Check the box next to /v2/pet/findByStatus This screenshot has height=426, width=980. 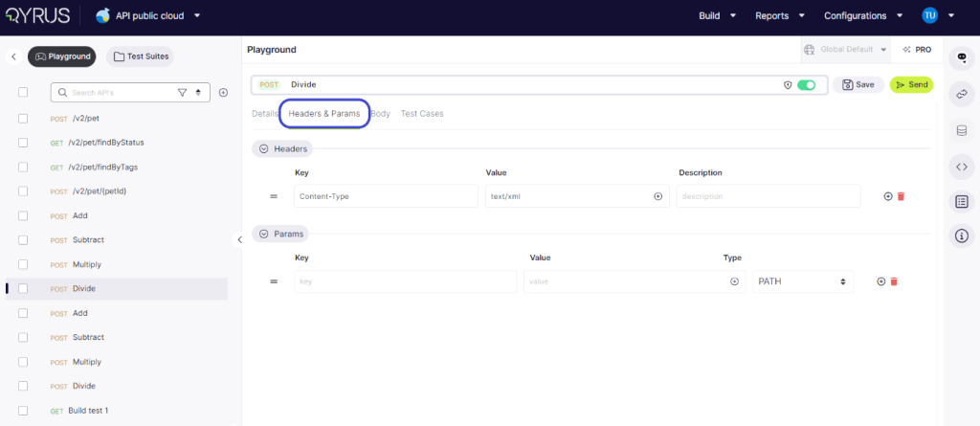pyautogui.click(x=23, y=143)
